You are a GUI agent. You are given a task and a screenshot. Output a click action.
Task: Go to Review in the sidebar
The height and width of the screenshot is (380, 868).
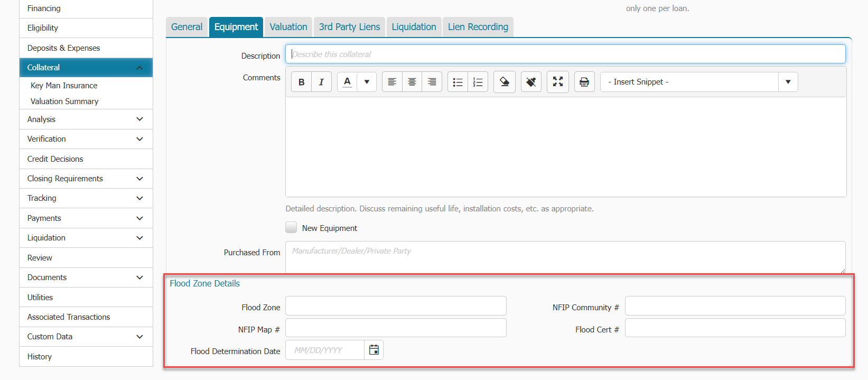click(86, 258)
